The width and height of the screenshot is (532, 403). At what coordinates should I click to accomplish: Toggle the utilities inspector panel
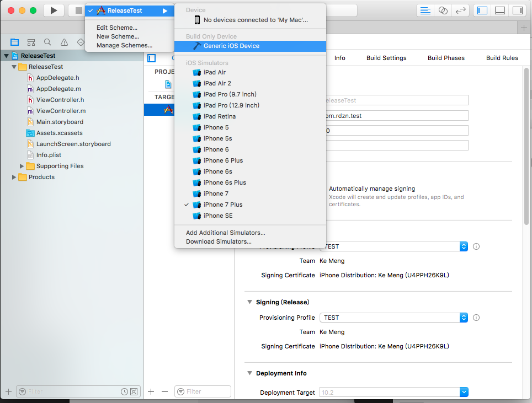[518, 10]
